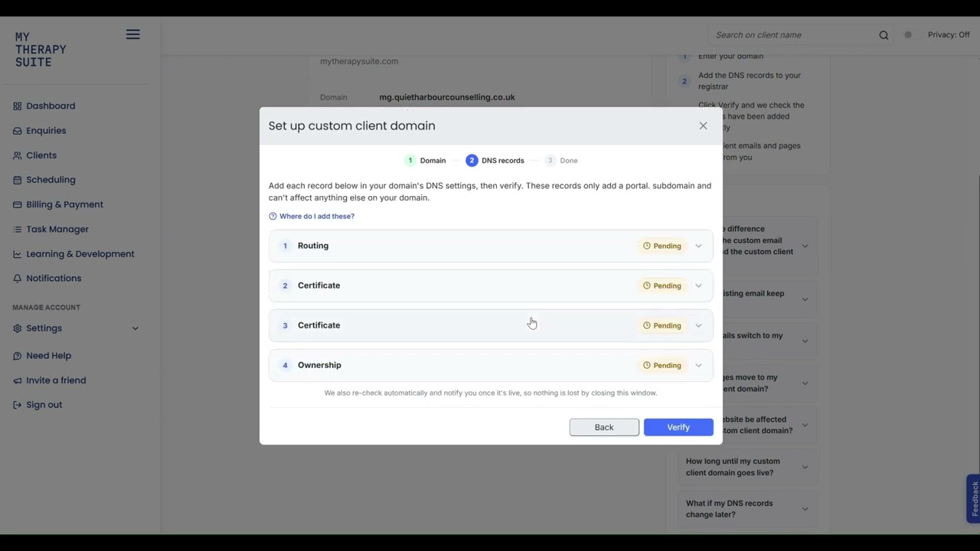Click the Settings gear icon
Image resolution: width=980 pixels, height=551 pixels.
tap(17, 328)
